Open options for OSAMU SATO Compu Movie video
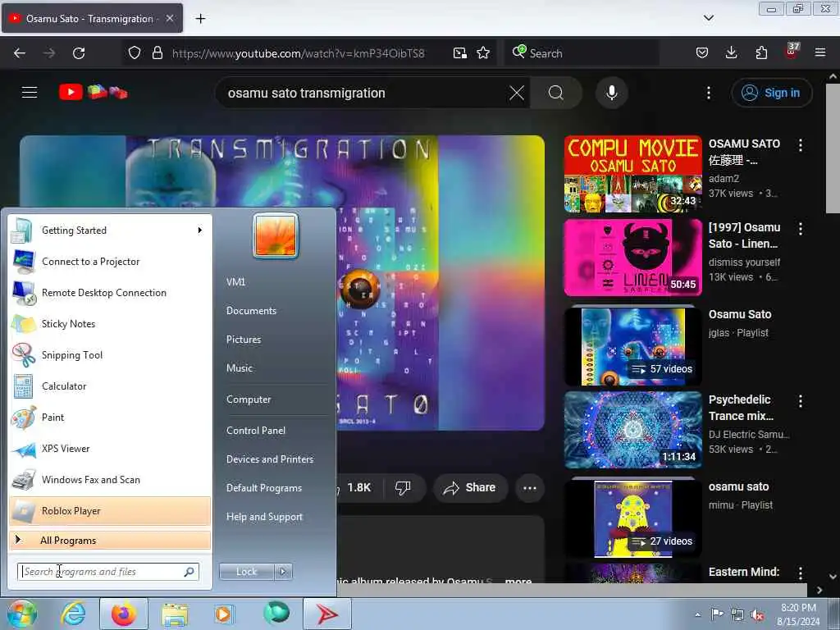 pyautogui.click(x=801, y=145)
